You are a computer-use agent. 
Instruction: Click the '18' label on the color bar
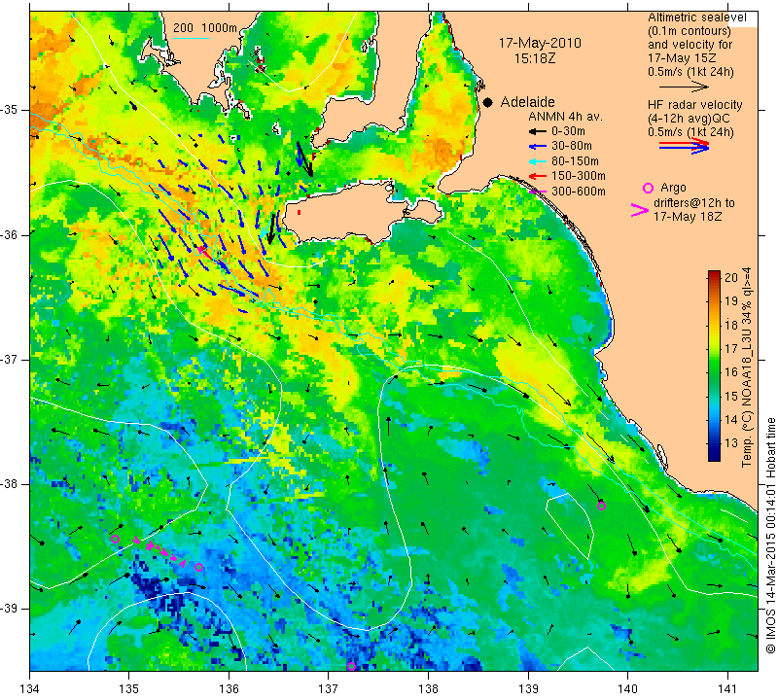point(731,326)
